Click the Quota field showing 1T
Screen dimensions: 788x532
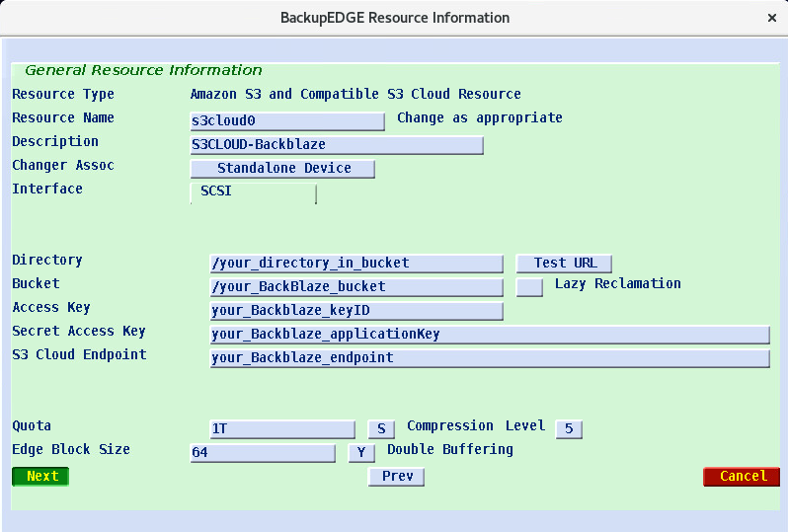click(282, 429)
